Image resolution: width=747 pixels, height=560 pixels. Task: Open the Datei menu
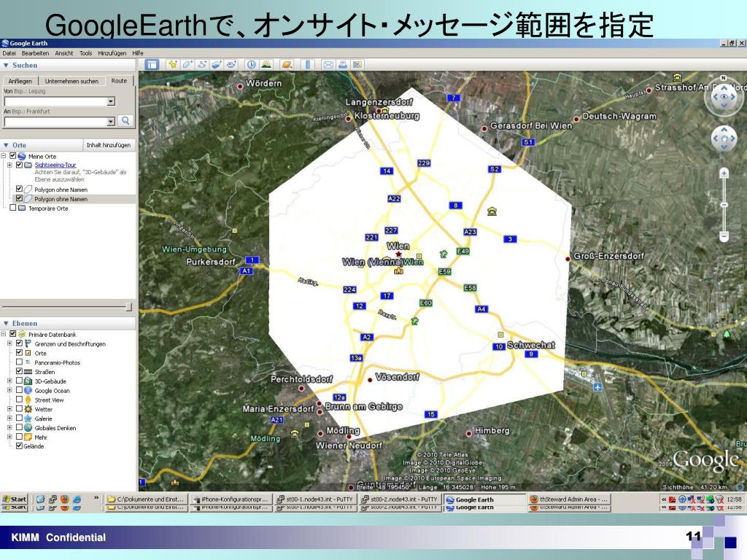click(9, 52)
